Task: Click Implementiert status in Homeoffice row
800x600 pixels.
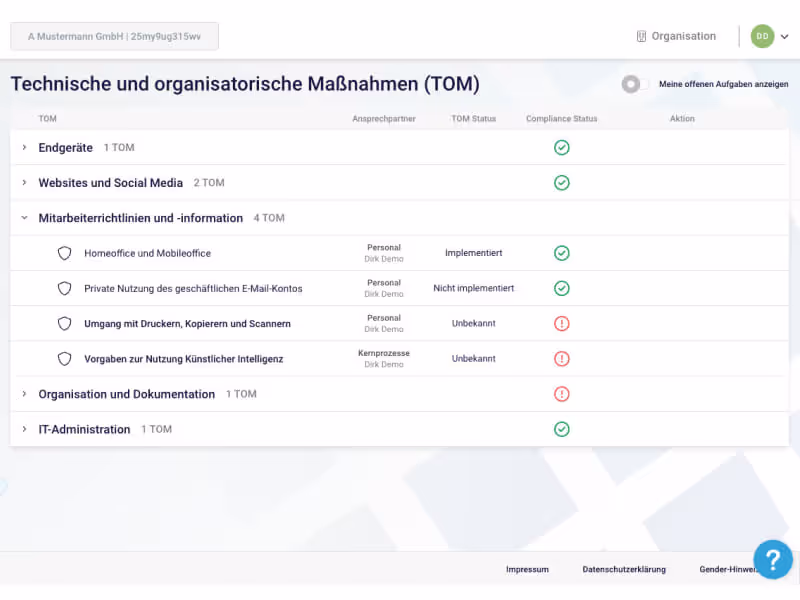Action: pos(473,253)
